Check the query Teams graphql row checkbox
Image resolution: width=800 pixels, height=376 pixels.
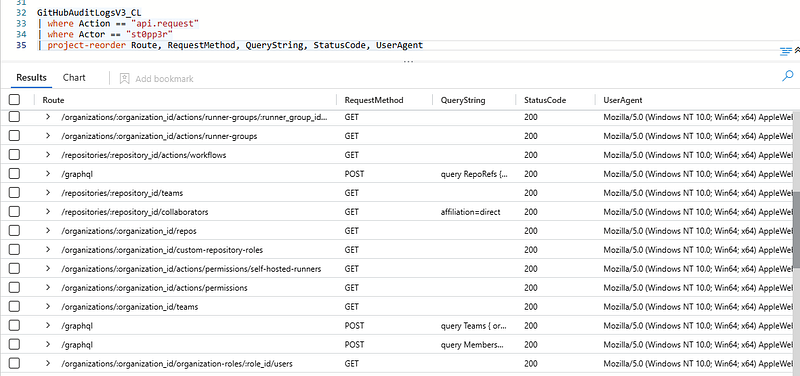pos(14,325)
